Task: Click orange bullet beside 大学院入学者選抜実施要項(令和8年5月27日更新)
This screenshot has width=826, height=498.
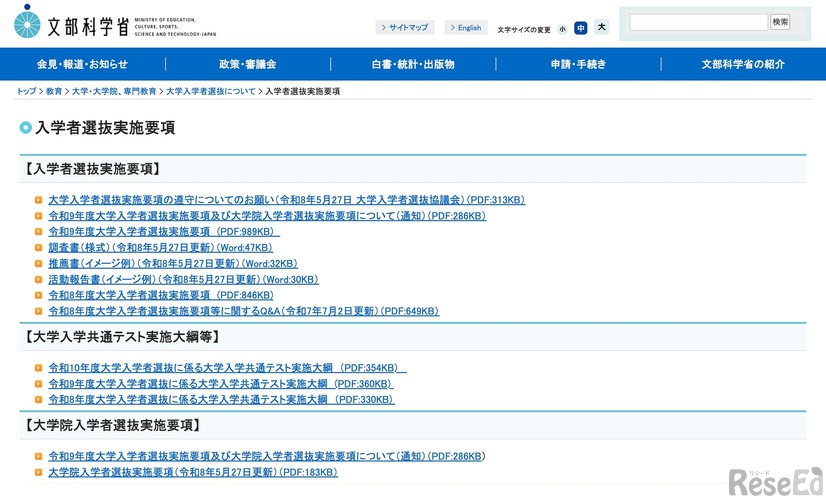Action: tap(38, 472)
